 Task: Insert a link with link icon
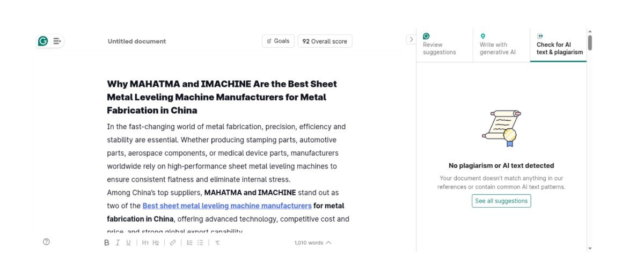coord(173,243)
